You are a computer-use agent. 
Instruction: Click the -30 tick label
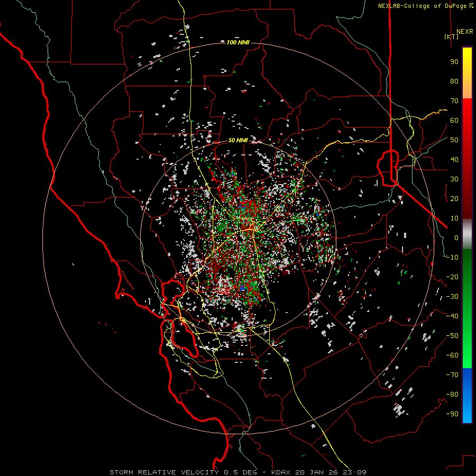(452, 297)
